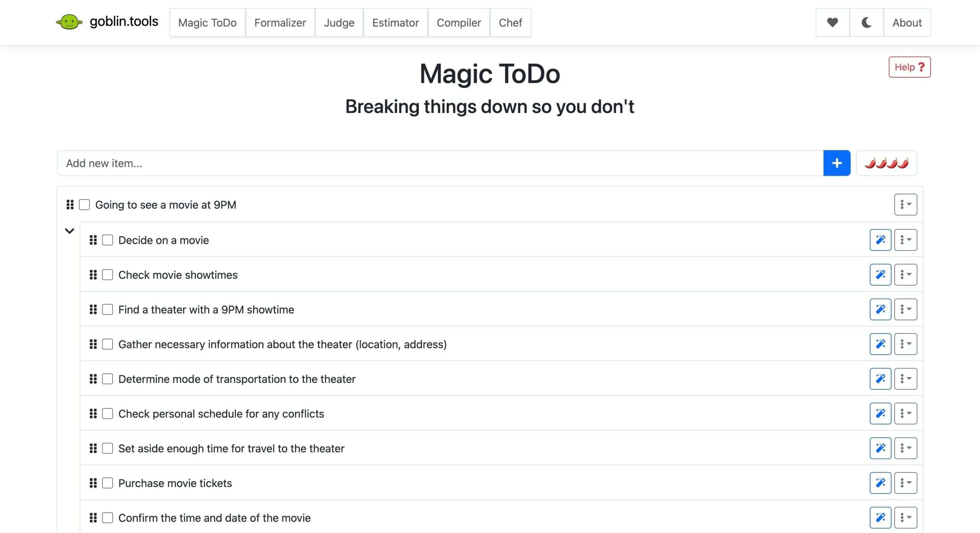Screen dimensions: 980x533
Task: Toggle dark mode with the moon icon
Action: [866, 23]
